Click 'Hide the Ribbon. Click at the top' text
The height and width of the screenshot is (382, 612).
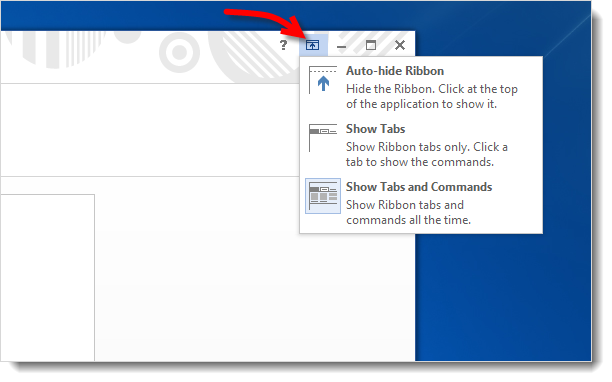pos(432,89)
